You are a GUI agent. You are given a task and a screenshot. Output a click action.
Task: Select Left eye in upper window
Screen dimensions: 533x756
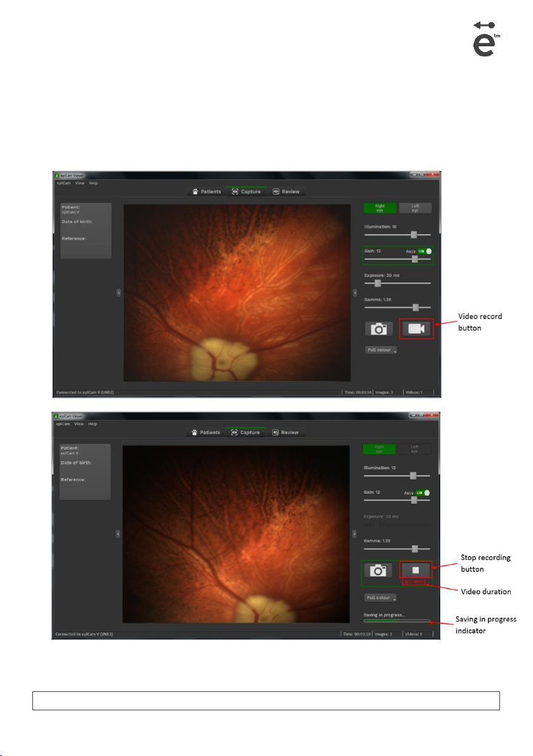pyautogui.click(x=415, y=208)
